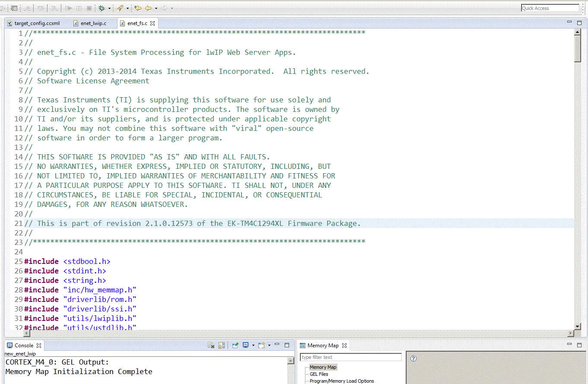Focus the Quick Access search field
588x384 pixels.
[x=550, y=8]
